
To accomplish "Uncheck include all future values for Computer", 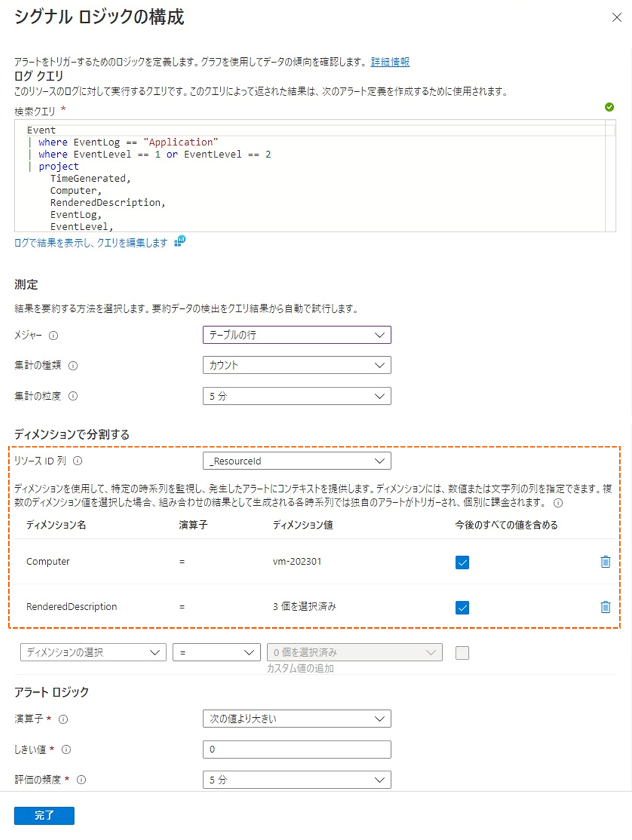I will tap(462, 562).
